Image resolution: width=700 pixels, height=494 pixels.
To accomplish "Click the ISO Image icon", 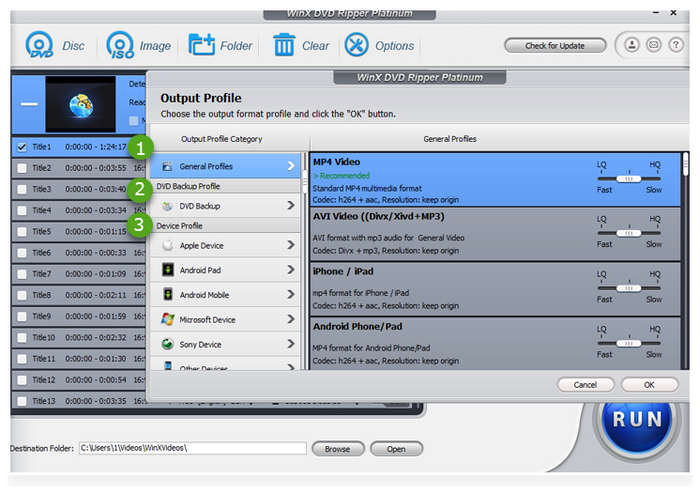I will coord(120,45).
